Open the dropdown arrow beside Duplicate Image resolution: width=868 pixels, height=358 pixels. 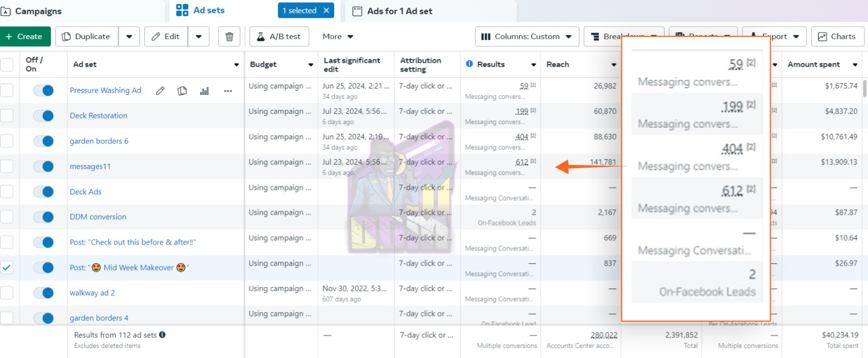click(129, 36)
